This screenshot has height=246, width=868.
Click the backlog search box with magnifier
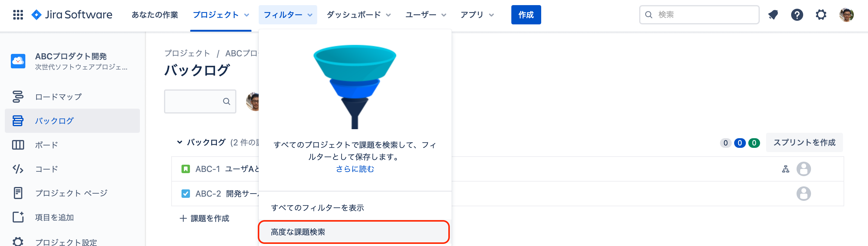click(200, 101)
